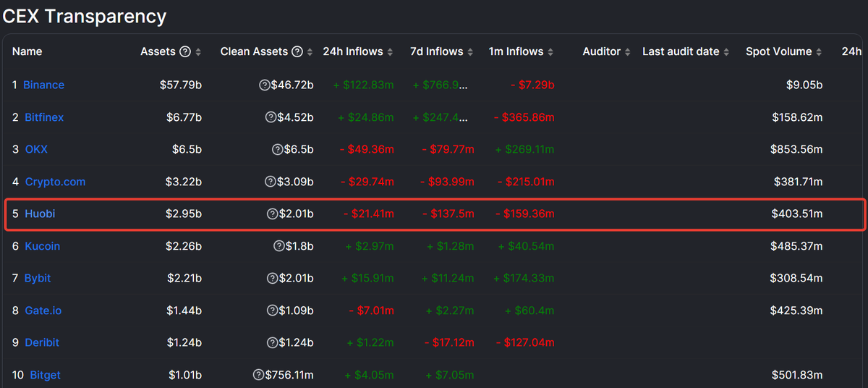Select OKX 1m inflow + $269.11m

[524, 149]
